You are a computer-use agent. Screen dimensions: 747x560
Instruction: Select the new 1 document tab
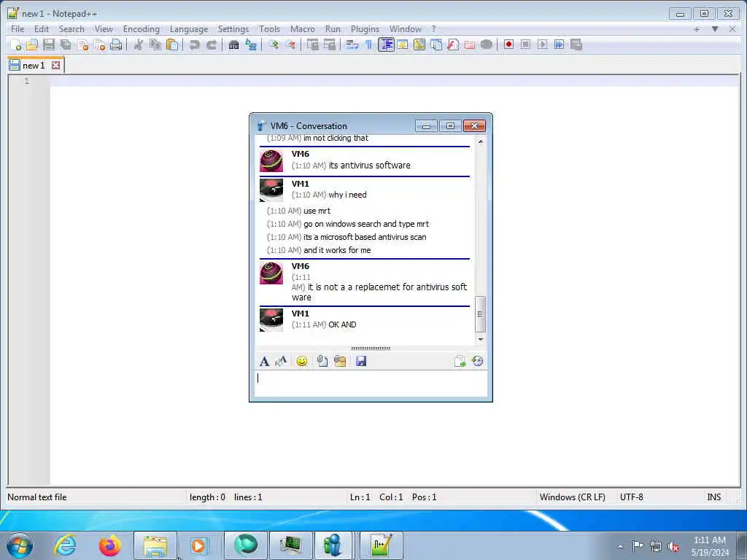34,66
